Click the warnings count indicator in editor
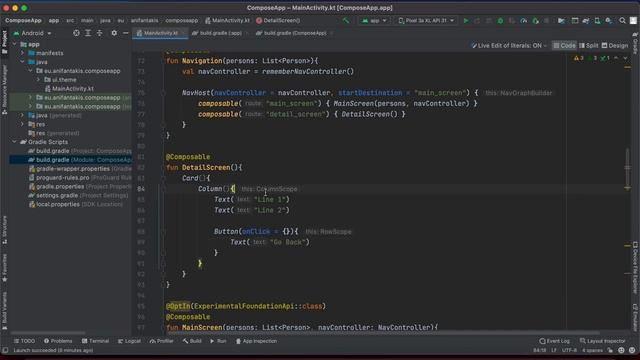Screen dimensions: 640x360 pyautogui.click(x=578, y=58)
